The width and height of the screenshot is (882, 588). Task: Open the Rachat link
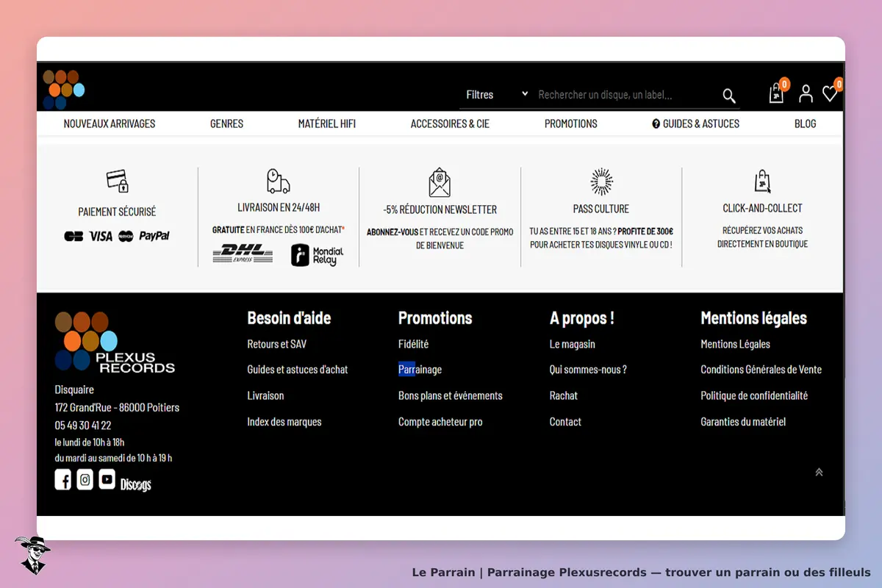564,395
